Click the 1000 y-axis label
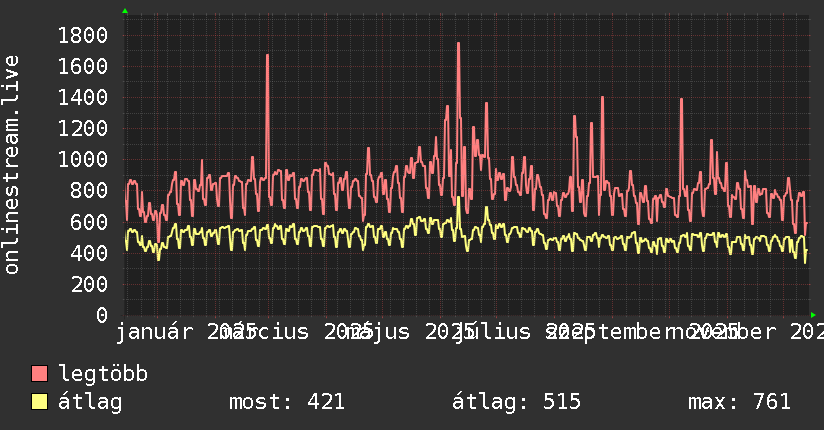The width and height of the screenshot is (824, 430). coord(83,159)
